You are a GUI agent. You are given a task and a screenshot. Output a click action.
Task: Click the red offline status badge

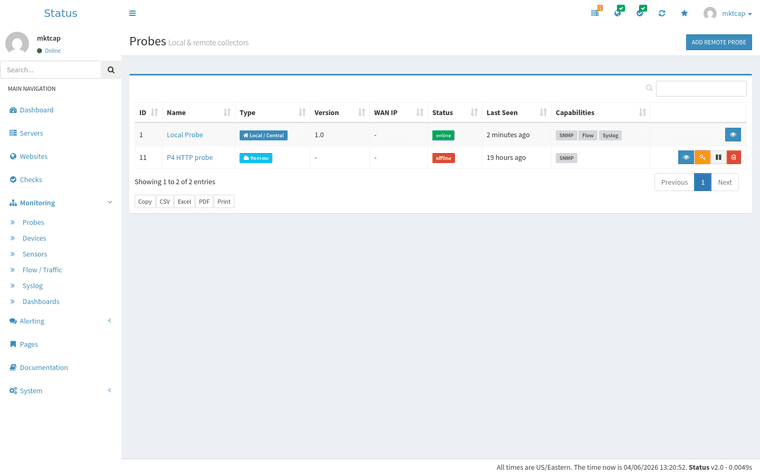[x=443, y=158]
